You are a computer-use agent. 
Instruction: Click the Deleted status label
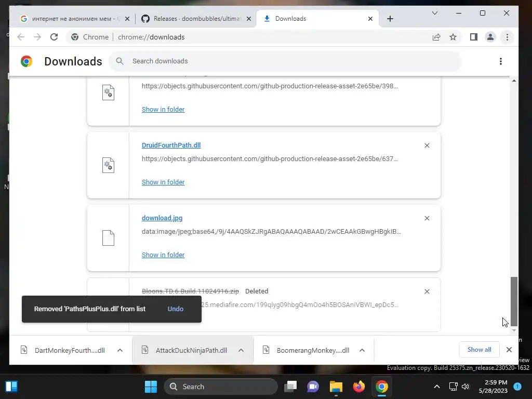(x=257, y=291)
